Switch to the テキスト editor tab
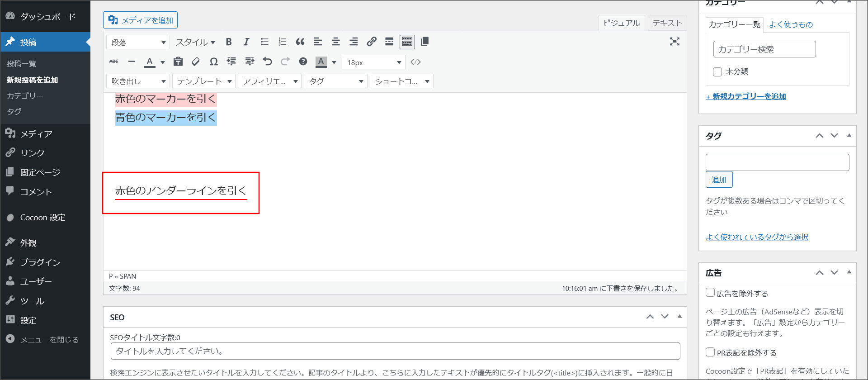Screen dimensions: 868x380 tap(667, 23)
